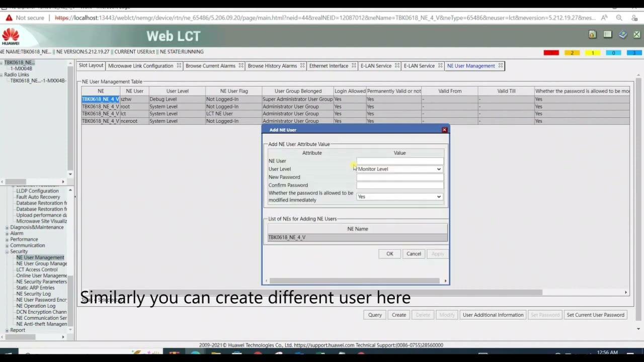Viewport: 644px width, 362px height.
Task: Open LLDP Configuration tree item
Action: pyautogui.click(x=37, y=191)
